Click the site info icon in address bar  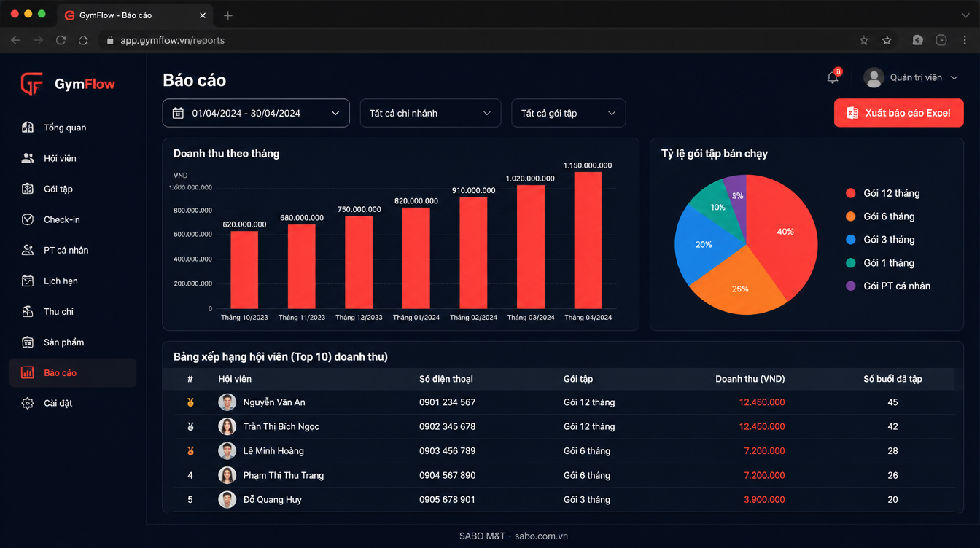point(110,40)
